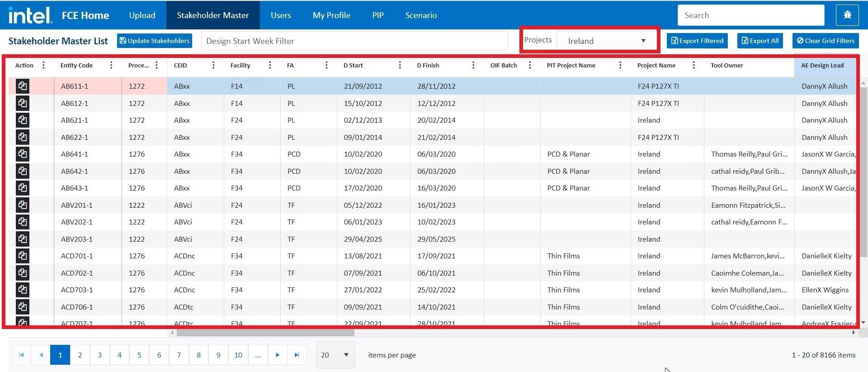The width and height of the screenshot is (868, 372).
Task: Jump to page 5 in pagination
Action: coord(139,355)
